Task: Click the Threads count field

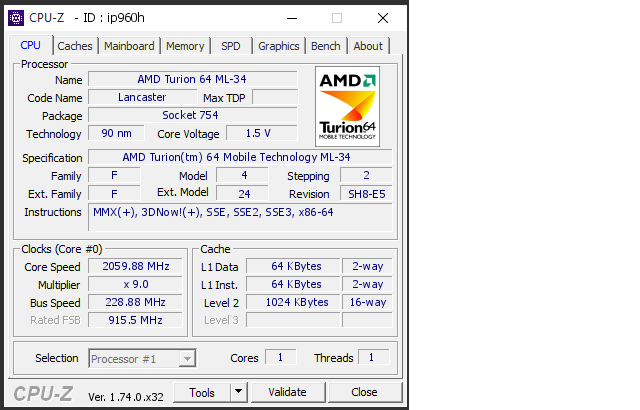Action: coord(373,357)
